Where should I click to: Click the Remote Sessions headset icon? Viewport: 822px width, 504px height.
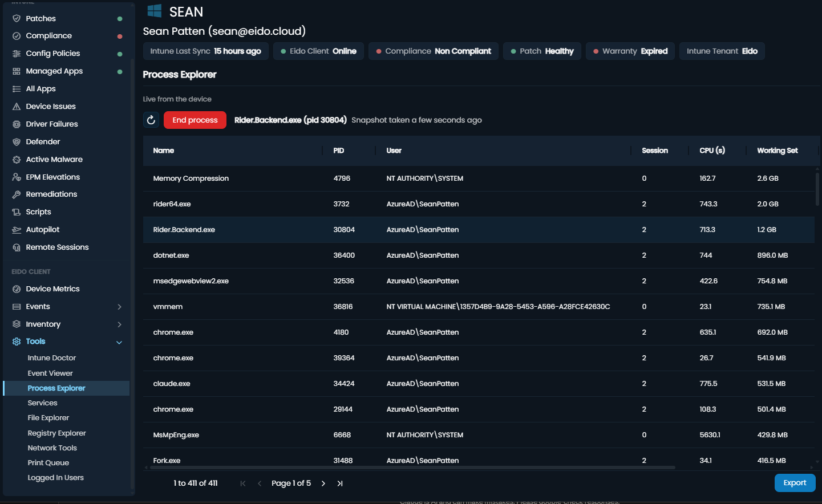[17, 247]
